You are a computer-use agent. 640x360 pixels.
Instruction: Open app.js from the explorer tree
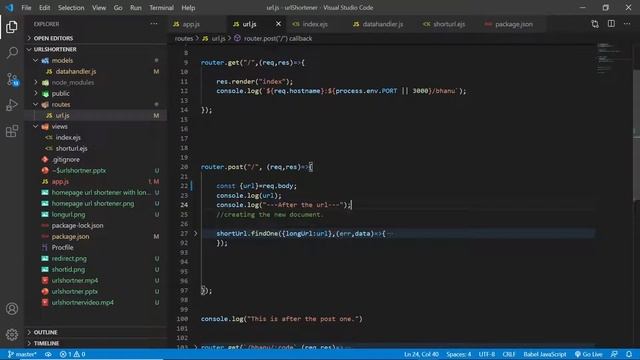click(60, 182)
